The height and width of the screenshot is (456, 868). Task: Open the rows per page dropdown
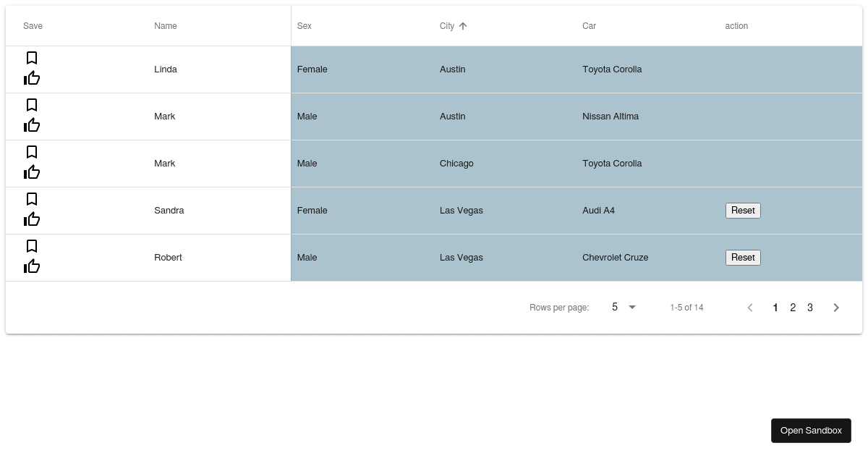point(624,308)
